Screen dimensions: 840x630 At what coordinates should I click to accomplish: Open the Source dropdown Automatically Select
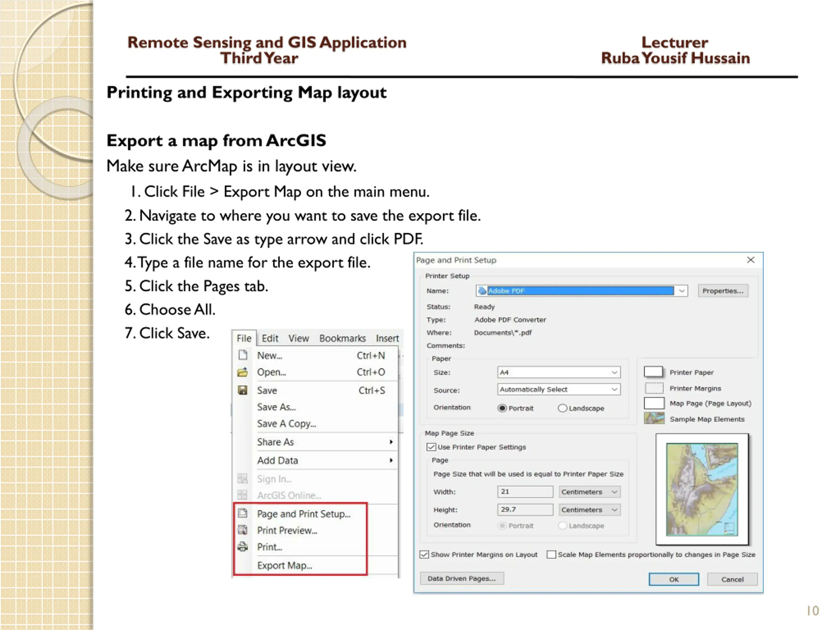coord(614,389)
